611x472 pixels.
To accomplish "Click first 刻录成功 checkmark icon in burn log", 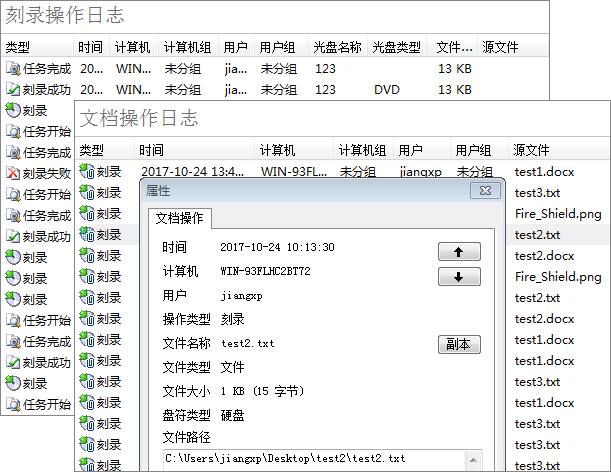I will pos(13,90).
